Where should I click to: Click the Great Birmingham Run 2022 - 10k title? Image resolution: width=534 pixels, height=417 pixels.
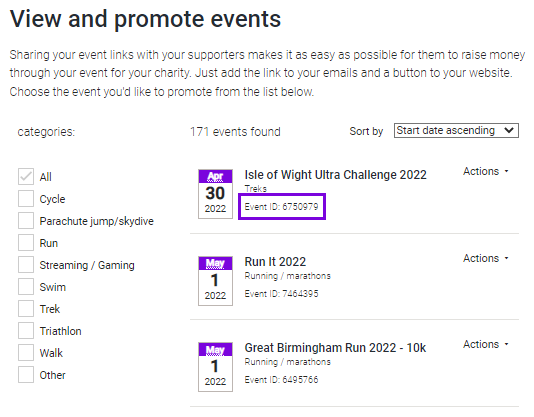pyautogui.click(x=335, y=348)
